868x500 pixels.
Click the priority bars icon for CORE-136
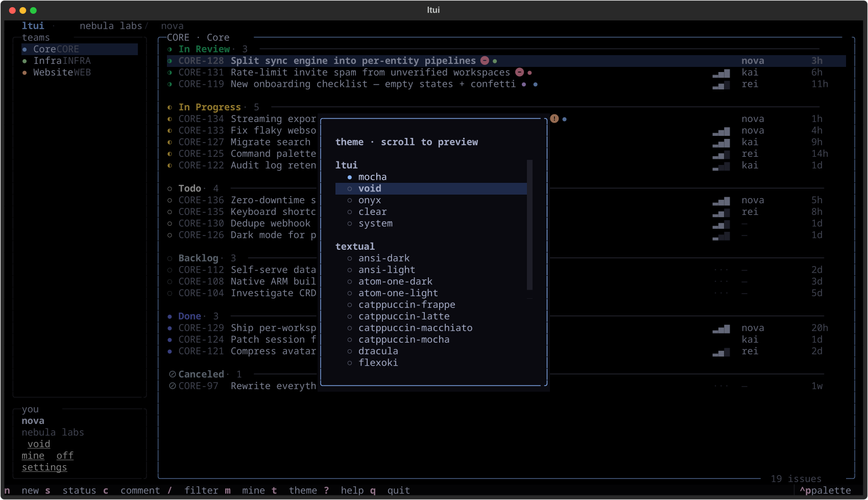[721, 201]
